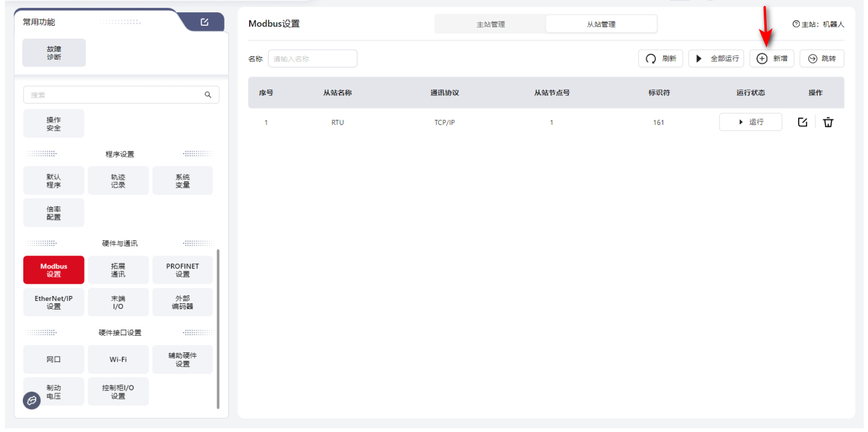Delete the RTU slave station with trash icon
The image size is (868, 432).
pyautogui.click(x=828, y=122)
